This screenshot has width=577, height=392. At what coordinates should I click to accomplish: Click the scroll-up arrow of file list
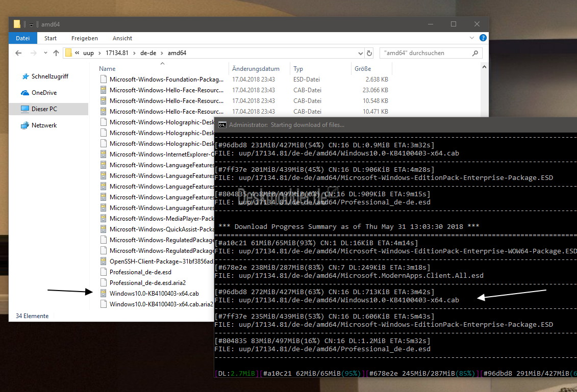[x=484, y=67]
